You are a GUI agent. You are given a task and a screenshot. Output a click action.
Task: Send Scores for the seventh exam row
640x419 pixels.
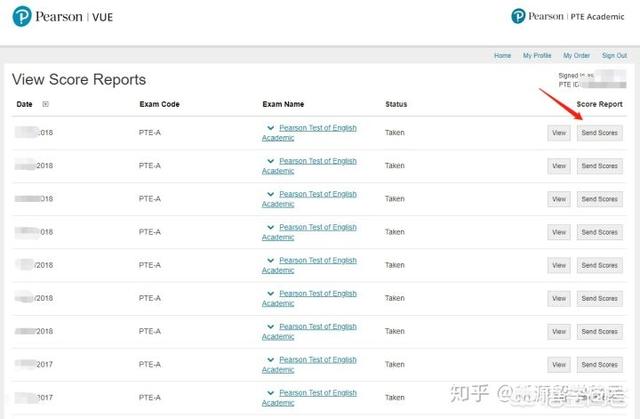point(600,332)
